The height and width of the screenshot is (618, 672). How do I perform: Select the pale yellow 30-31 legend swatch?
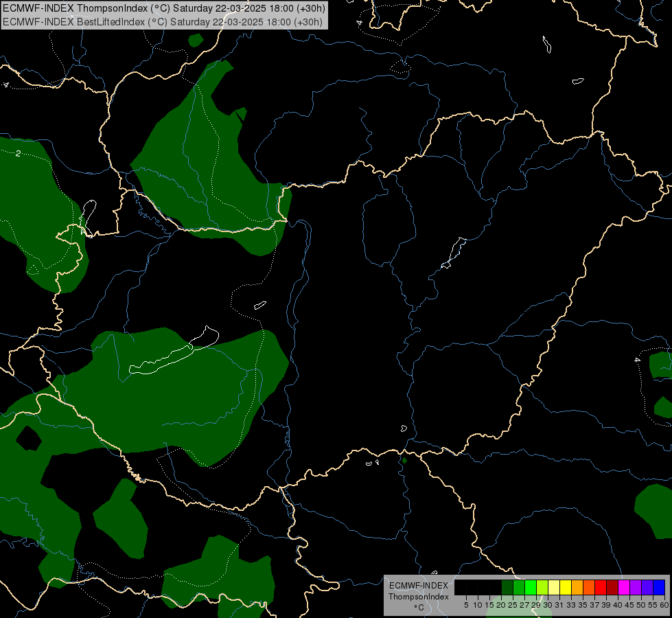(554, 587)
